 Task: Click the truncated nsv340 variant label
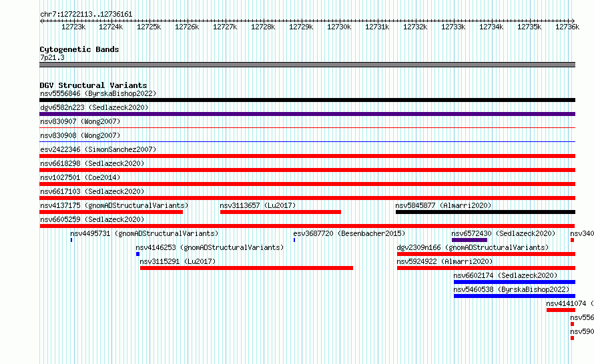(x=582, y=233)
